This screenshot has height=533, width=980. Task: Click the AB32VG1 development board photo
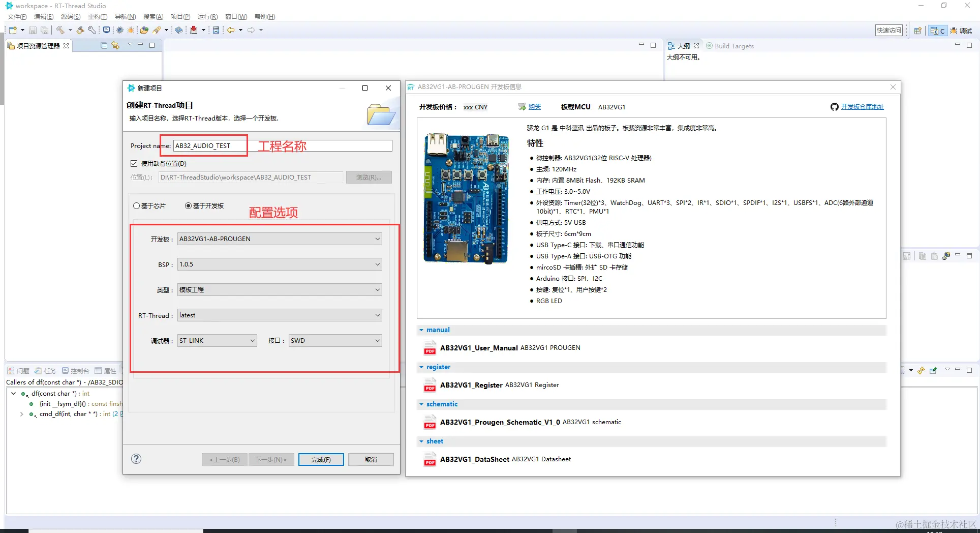click(x=466, y=198)
